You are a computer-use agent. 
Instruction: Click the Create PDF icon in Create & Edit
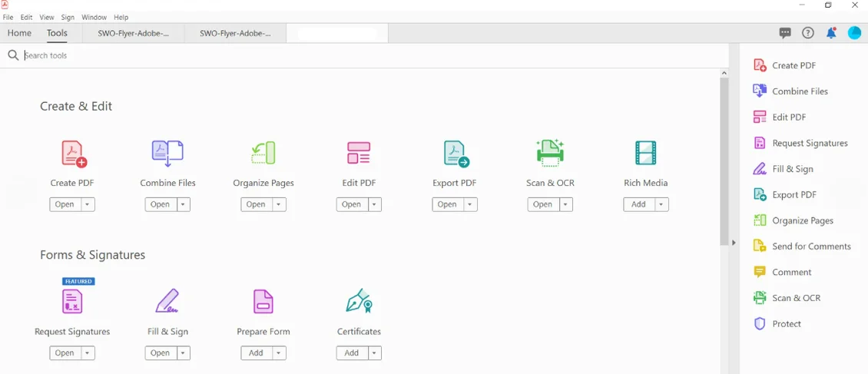[75, 154]
